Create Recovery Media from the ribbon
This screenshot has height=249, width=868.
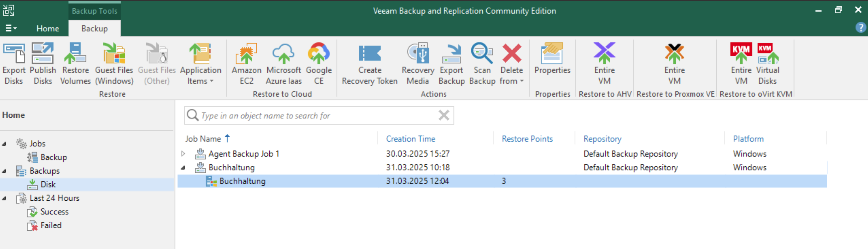(418, 64)
